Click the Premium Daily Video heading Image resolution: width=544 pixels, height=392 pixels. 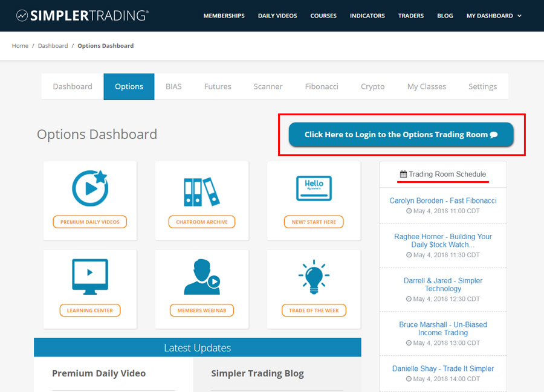click(99, 373)
